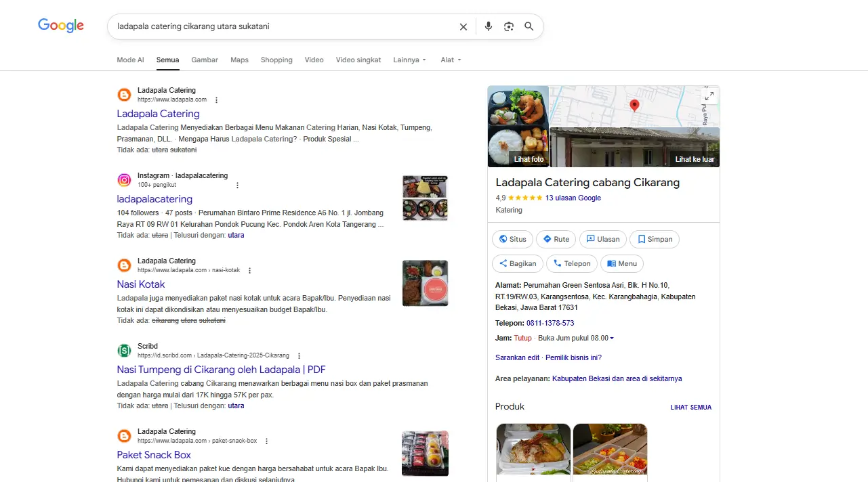Click the Simpan button
This screenshot has width=868, height=482.
(655, 239)
